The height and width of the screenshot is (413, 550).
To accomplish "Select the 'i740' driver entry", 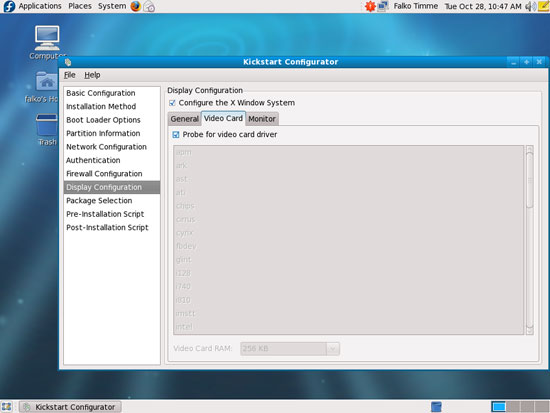I will point(348,287).
